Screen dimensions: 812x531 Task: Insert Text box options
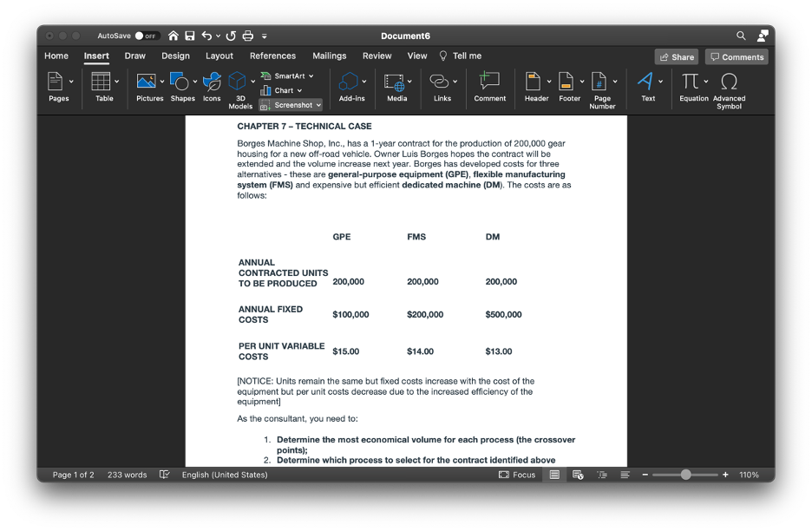coord(648,87)
